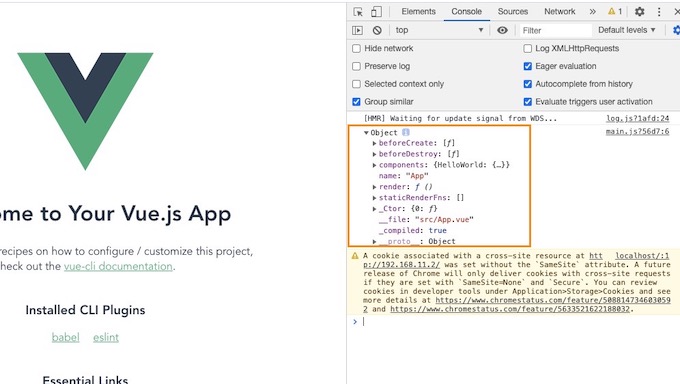Viewport: 680px width, 384px height.
Task: Open the live expression eye icon
Action: tap(502, 30)
